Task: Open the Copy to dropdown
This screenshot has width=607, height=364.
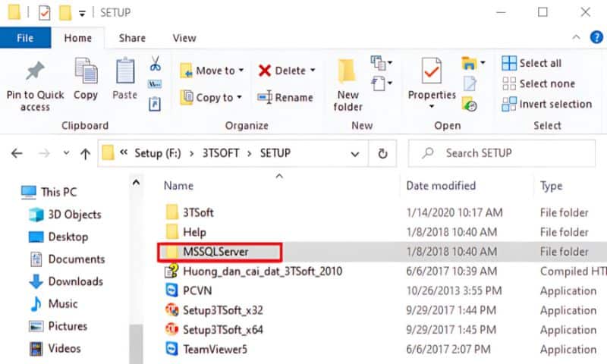Action: point(212,97)
